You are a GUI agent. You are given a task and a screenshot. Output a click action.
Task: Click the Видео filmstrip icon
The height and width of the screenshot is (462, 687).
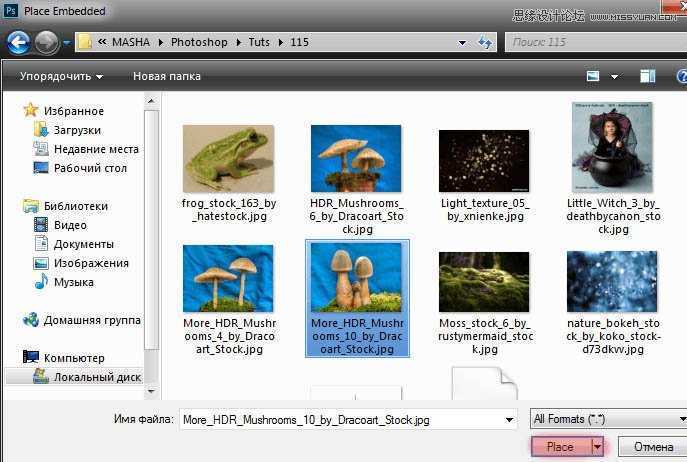[41, 225]
